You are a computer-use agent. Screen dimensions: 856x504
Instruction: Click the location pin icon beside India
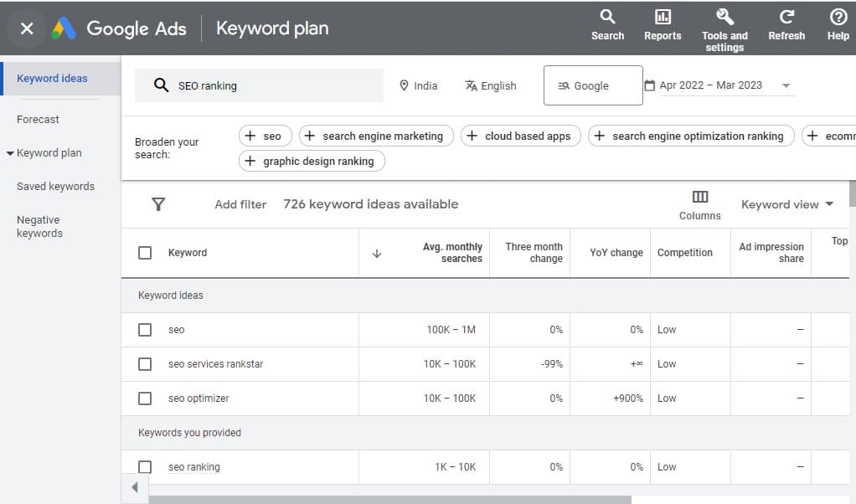[404, 85]
